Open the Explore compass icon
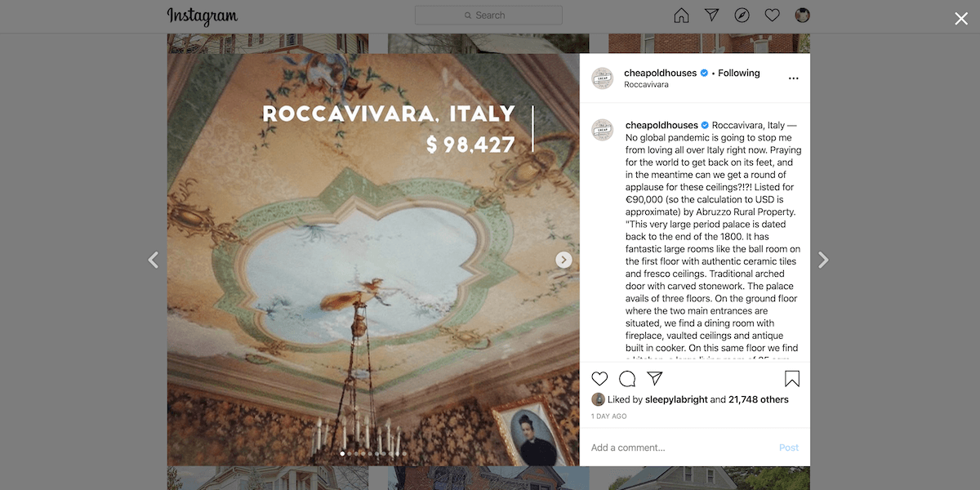This screenshot has height=490, width=980. tap(742, 16)
